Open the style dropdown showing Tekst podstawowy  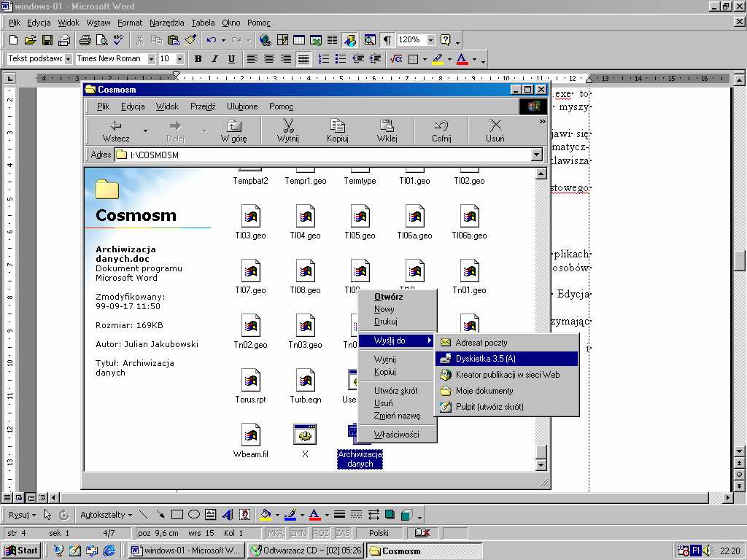click(68, 59)
